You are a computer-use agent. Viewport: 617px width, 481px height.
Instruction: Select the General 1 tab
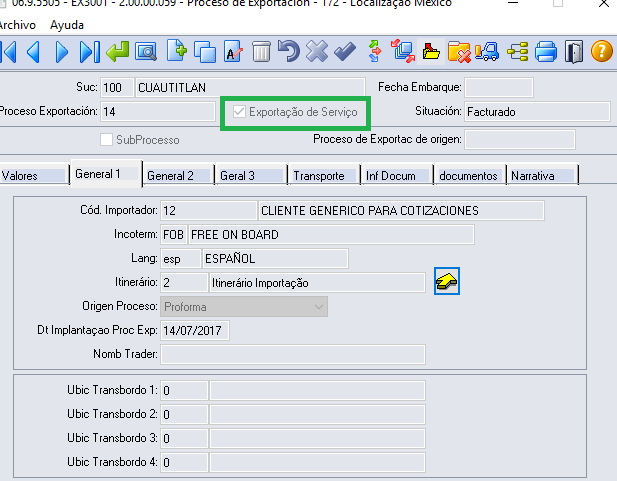click(x=107, y=174)
